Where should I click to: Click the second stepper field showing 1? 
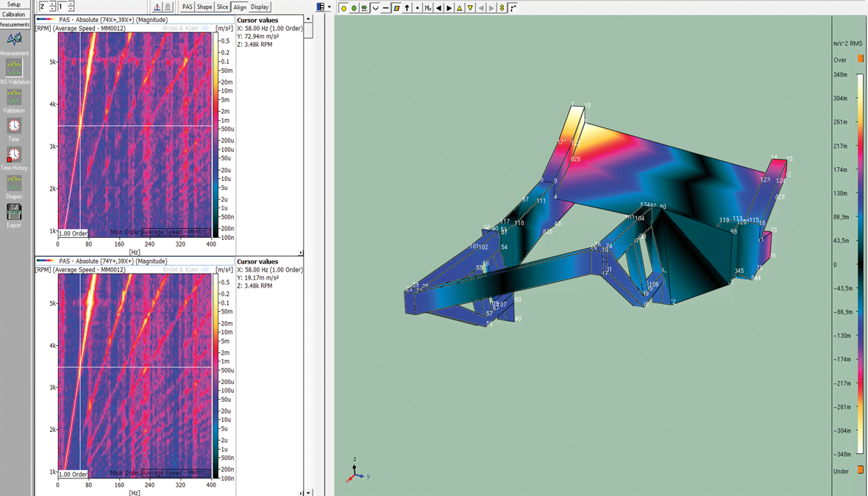click(x=62, y=7)
